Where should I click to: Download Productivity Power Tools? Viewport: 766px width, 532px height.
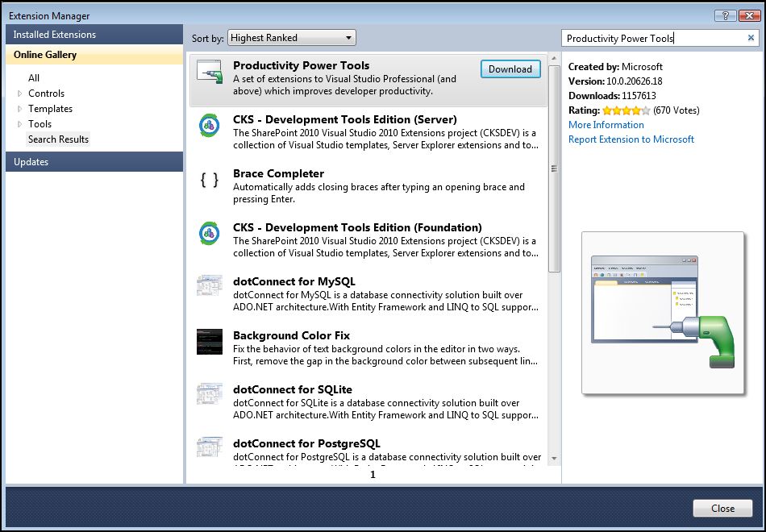[510, 69]
